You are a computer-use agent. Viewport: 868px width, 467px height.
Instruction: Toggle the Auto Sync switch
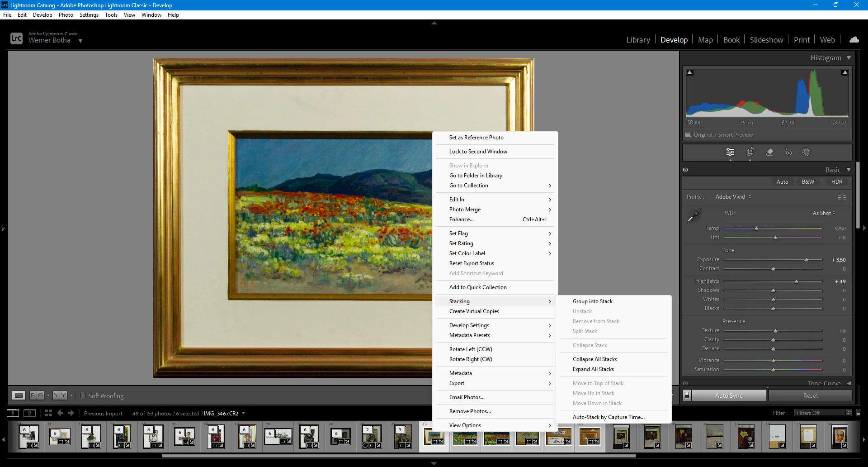687,396
